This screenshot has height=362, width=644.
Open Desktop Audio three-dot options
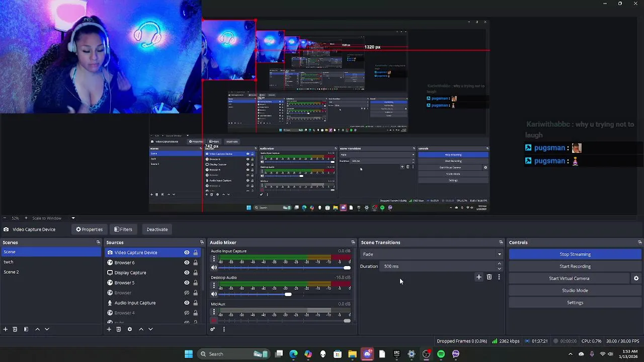[x=214, y=286]
